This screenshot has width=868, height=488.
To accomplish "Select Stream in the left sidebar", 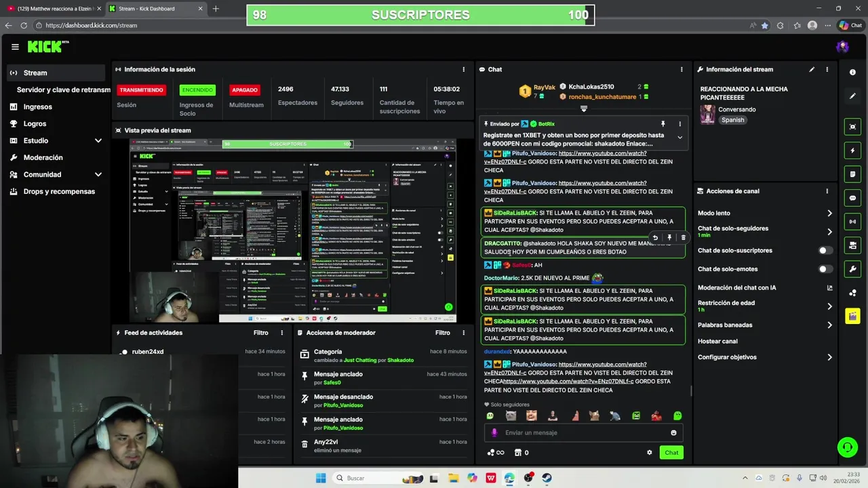I will coord(56,73).
